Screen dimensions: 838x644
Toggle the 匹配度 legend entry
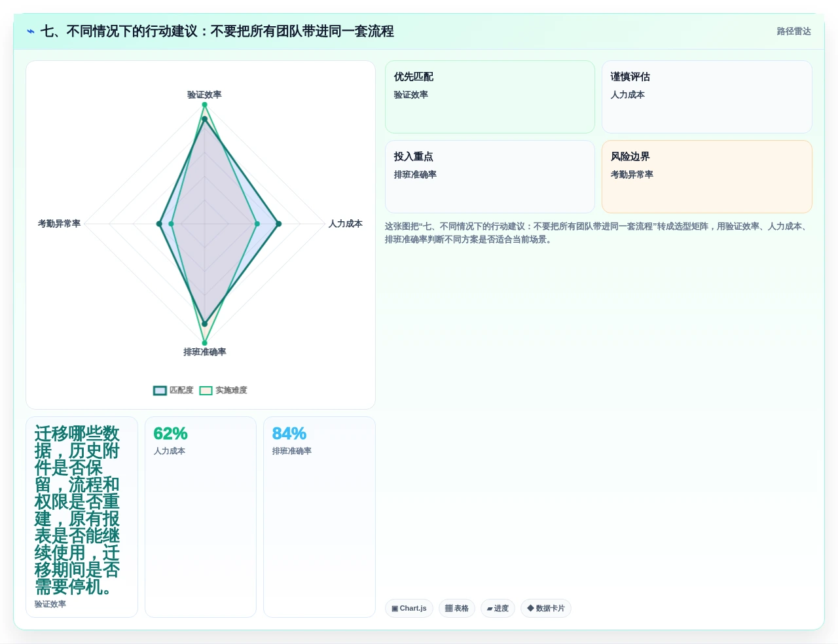point(173,390)
